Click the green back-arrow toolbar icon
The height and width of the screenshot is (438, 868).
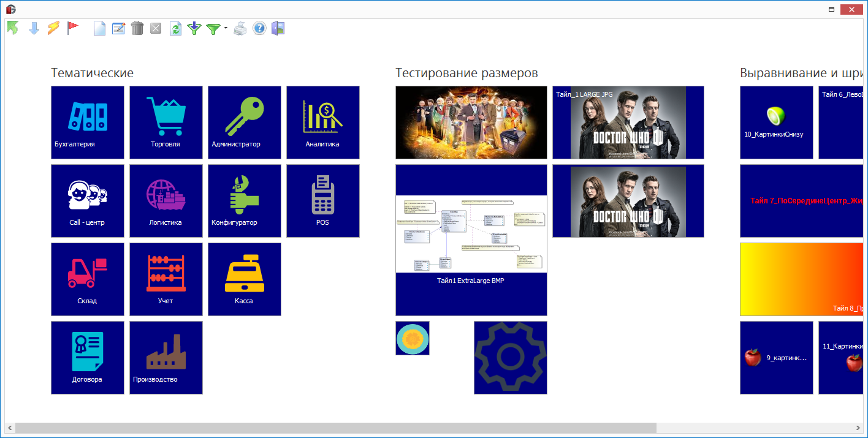tap(12, 28)
